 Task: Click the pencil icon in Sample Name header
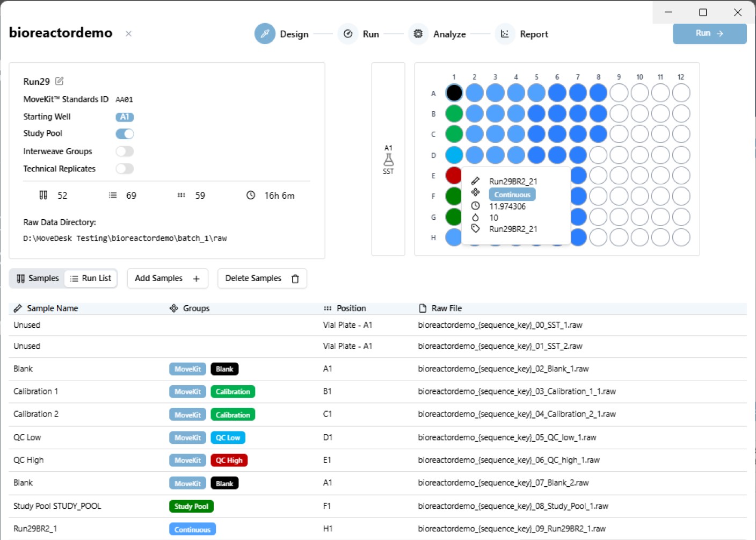point(18,308)
